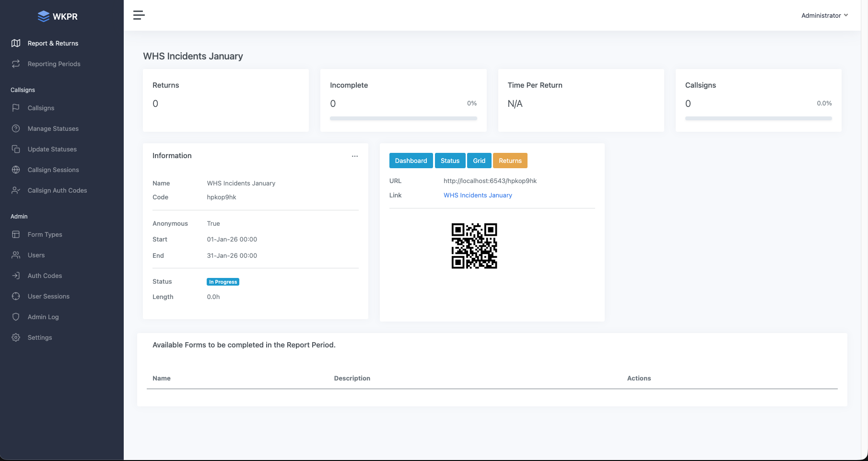Click the Admin Log shield icon

(x=16, y=317)
